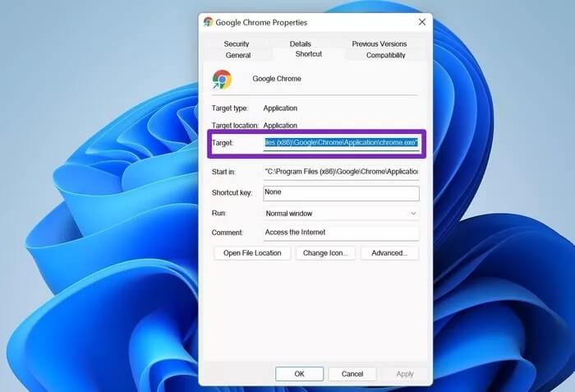Focus the Shortcut key field showing None
Viewport: 575px width, 392px height.
(x=341, y=193)
